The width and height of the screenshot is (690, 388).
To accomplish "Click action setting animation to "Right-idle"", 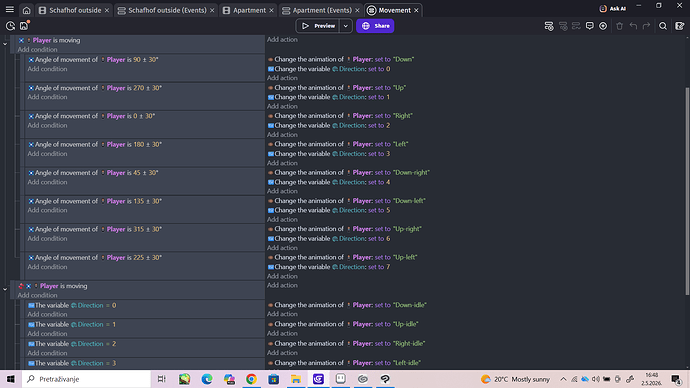I will point(346,344).
